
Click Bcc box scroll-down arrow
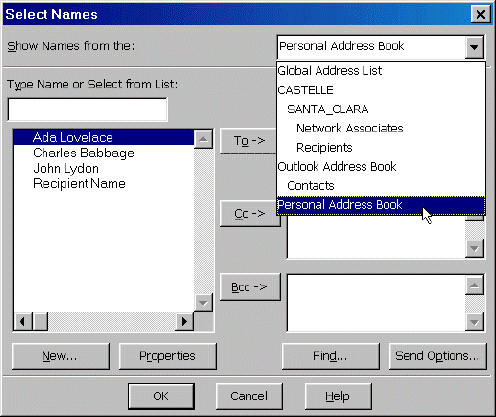(x=474, y=322)
